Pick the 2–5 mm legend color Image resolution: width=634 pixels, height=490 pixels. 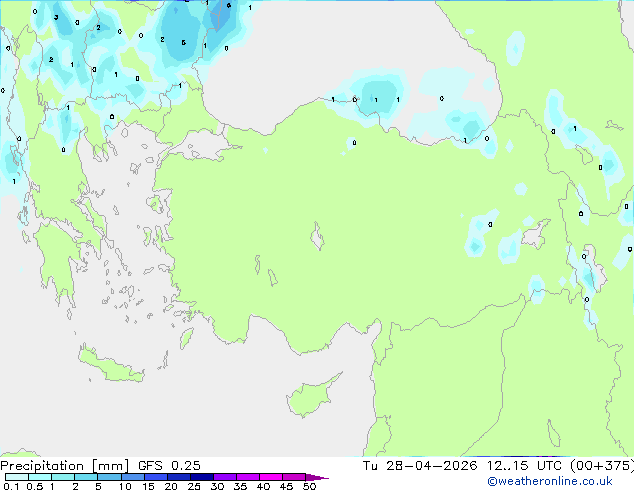86,477
